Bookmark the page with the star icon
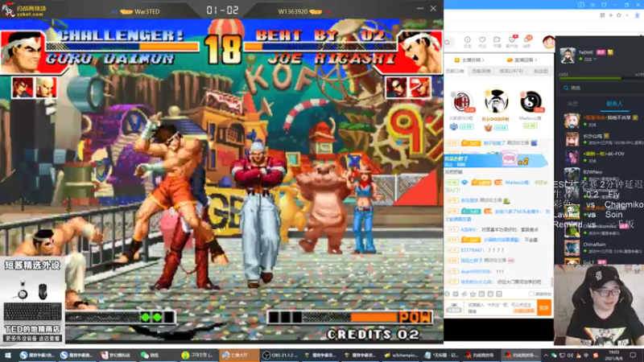Image resolution: width=644 pixels, height=362 pixels. pyautogui.click(x=619, y=15)
